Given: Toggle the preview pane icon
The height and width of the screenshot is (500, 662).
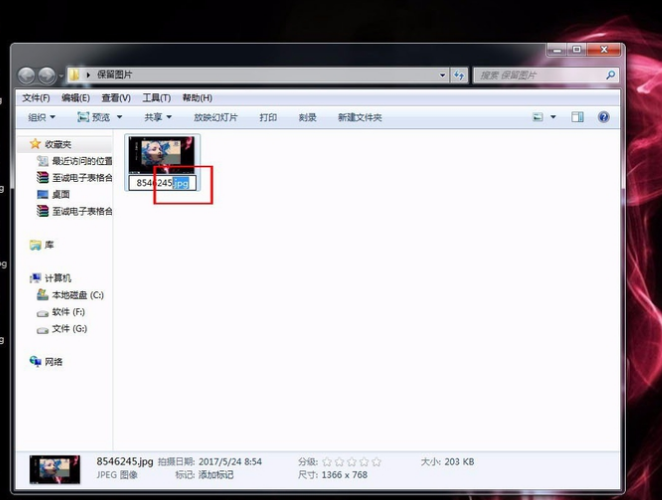Looking at the screenshot, I should click(577, 117).
